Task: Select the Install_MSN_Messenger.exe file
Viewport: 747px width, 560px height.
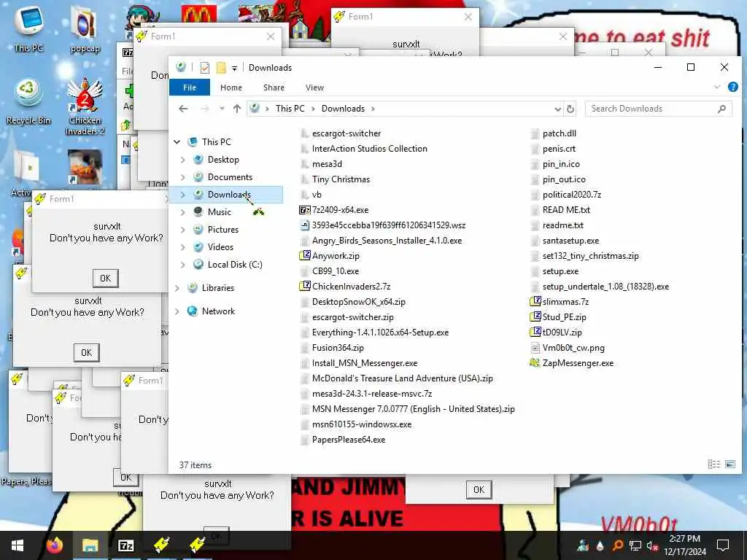Action: pyautogui.click(x=359, y=363)
